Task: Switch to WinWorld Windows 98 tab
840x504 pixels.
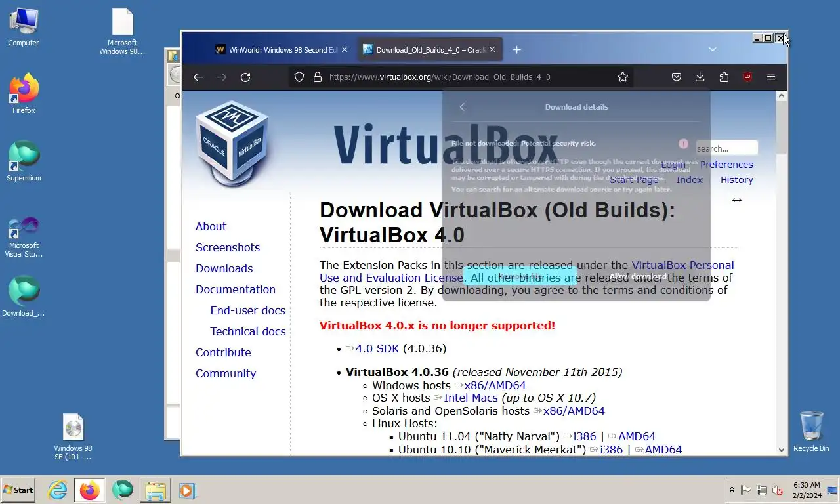Action: 282,49
